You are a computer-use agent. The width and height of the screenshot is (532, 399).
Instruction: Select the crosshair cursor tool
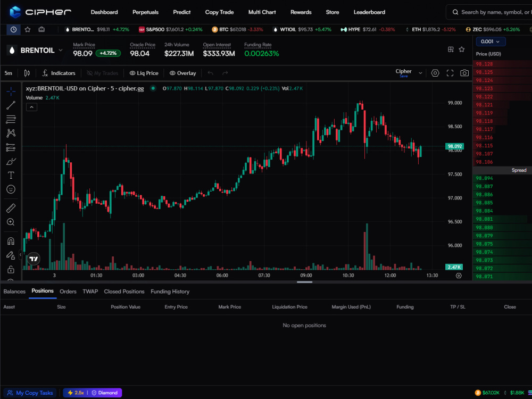tap(11, 91)
